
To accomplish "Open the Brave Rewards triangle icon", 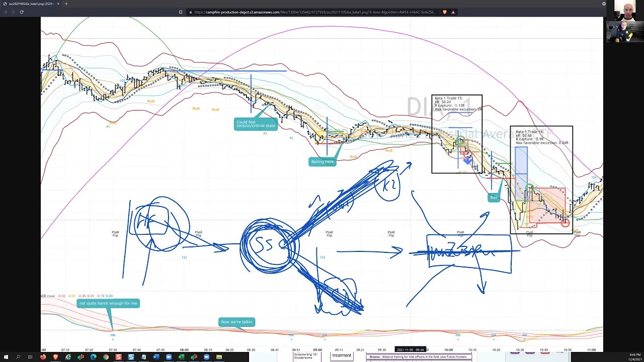I will pos(453,12).
